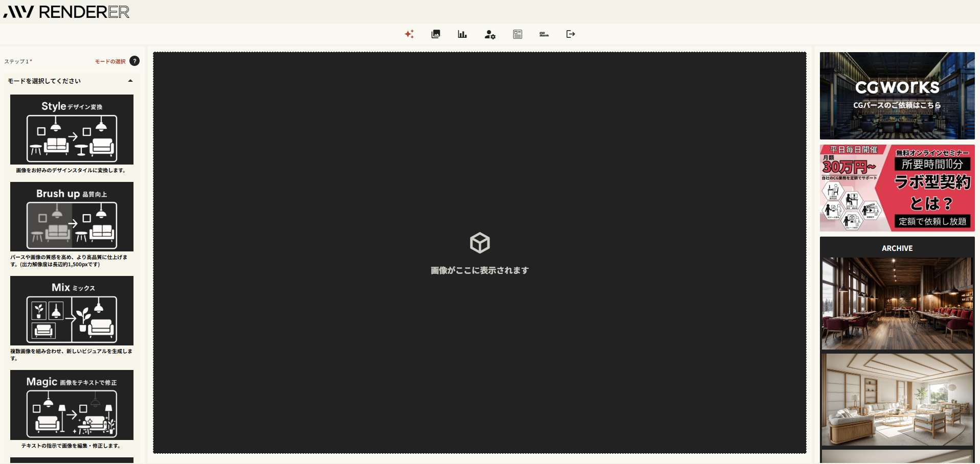Open the rustic restaurant archive image
Image resolution: width=980 pixels, height=464 pixels.
point(897,304)
